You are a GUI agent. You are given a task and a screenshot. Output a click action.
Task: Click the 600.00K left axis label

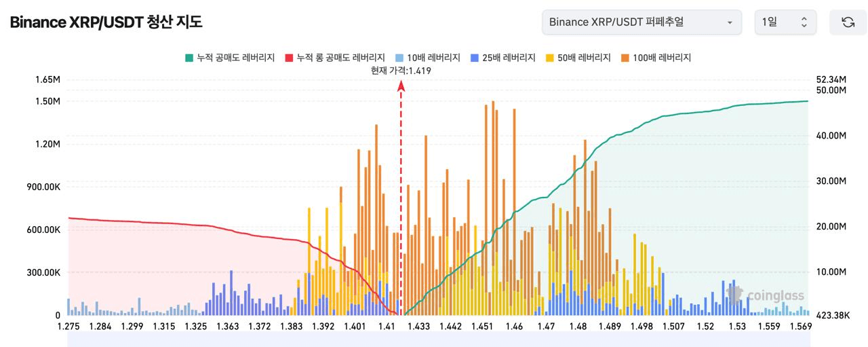click(43, 230)
